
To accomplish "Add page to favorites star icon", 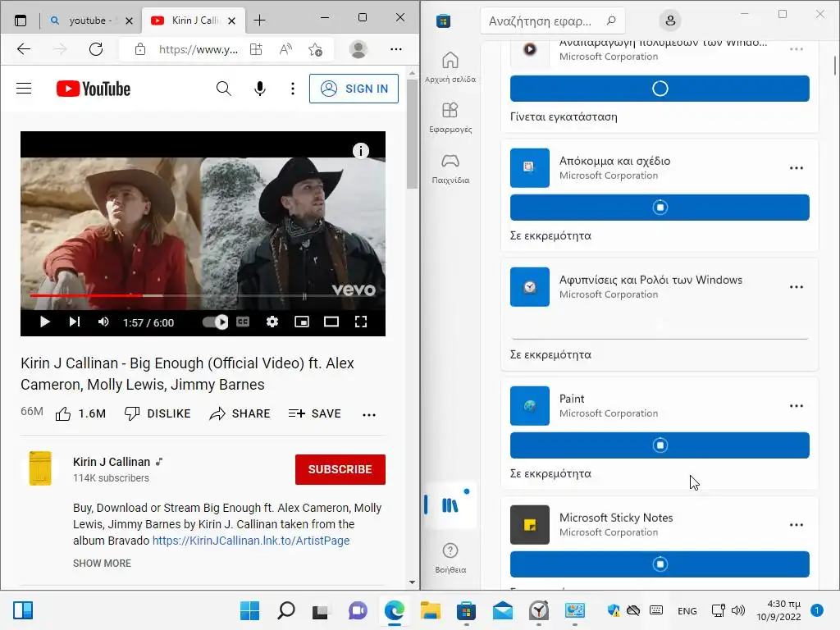I will coord(315,49).
